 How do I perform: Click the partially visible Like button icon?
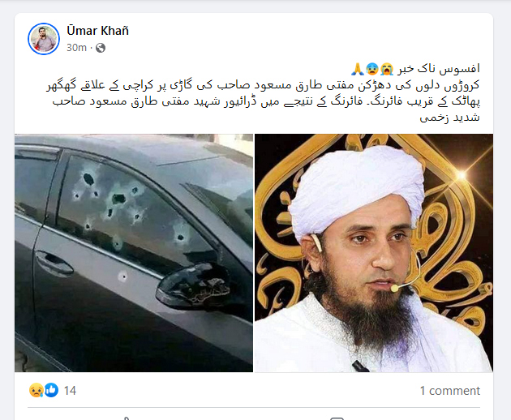point(127,418)
